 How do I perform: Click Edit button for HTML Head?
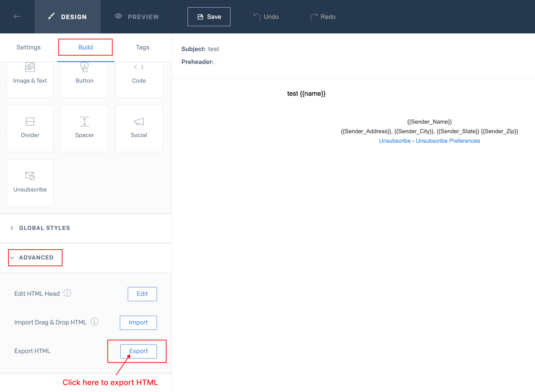(142, 294)
